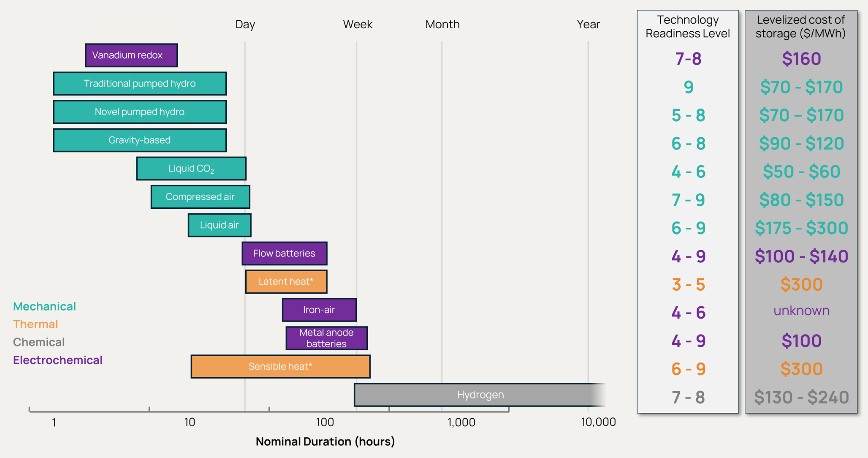Click the 6 - 8 readiness value
Viewport: 868px width, 458px height.
pos(689,144)
